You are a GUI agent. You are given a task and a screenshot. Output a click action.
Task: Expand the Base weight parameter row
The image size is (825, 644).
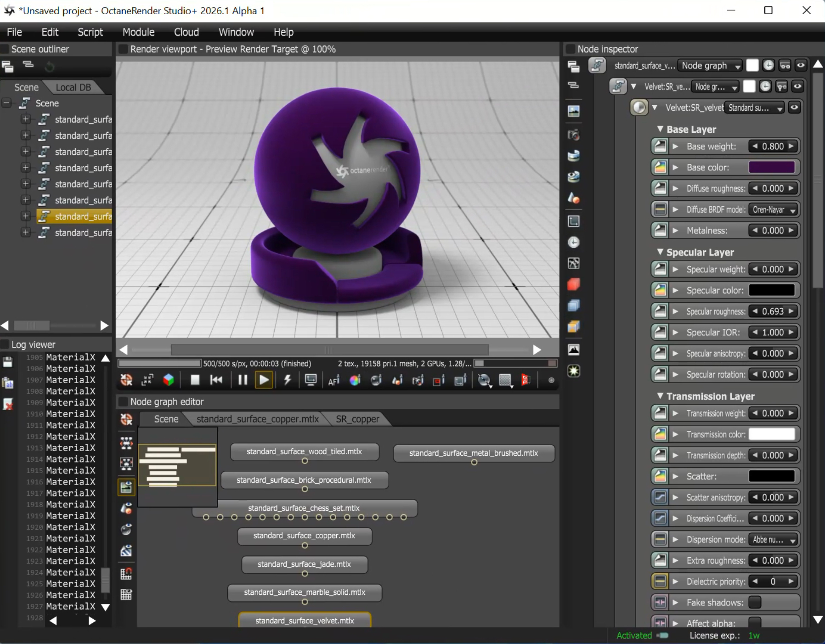click(675, 147)
